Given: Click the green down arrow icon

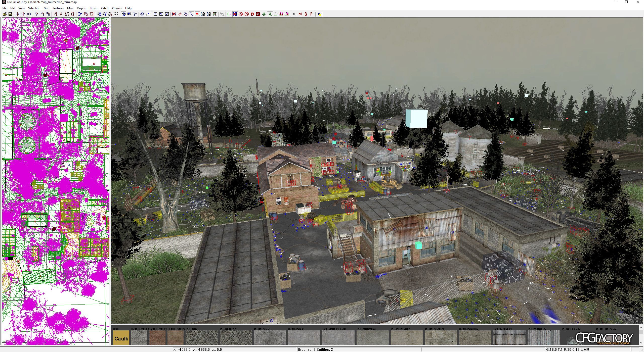Looking at the screenshot, I should pyautogui.click(x=264, y=14).
